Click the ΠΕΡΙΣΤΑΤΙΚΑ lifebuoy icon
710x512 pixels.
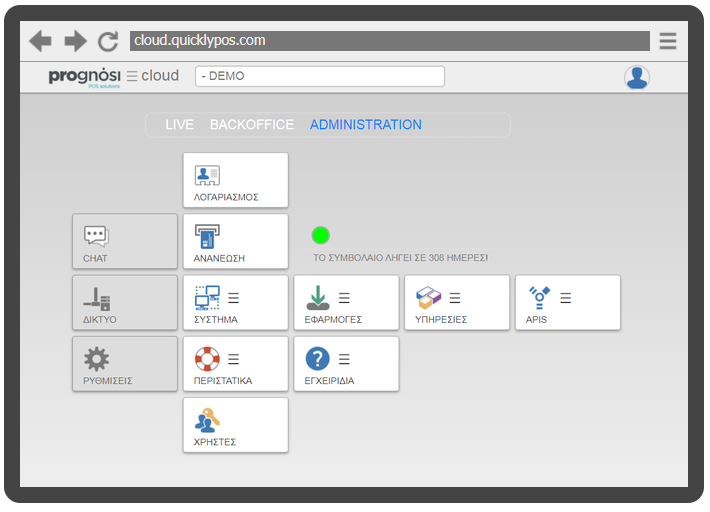(x=207, y=358)
